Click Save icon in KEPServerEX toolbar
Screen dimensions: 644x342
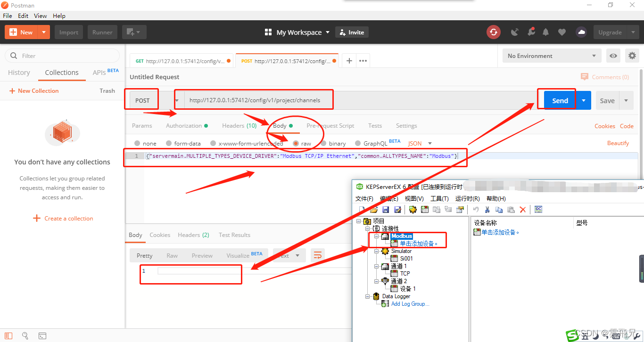pos(386,210)
